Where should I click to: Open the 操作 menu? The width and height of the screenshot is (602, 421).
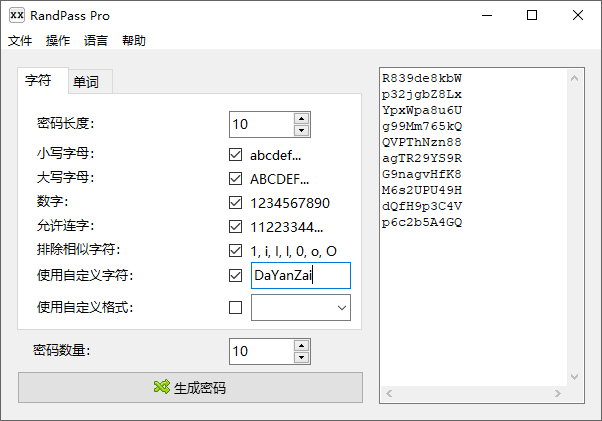pos(58,40)
